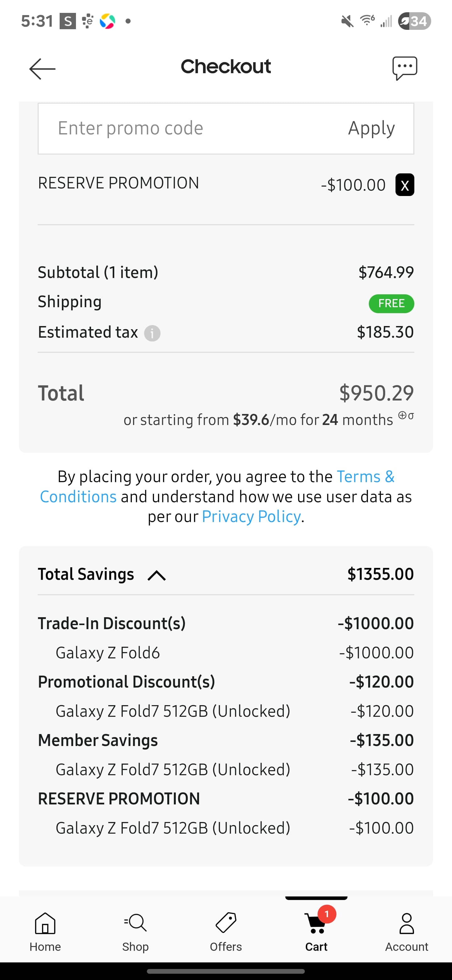Open the Privacy Policy link
The width and height of the screenshot is (452, 980).
point(251,516)
